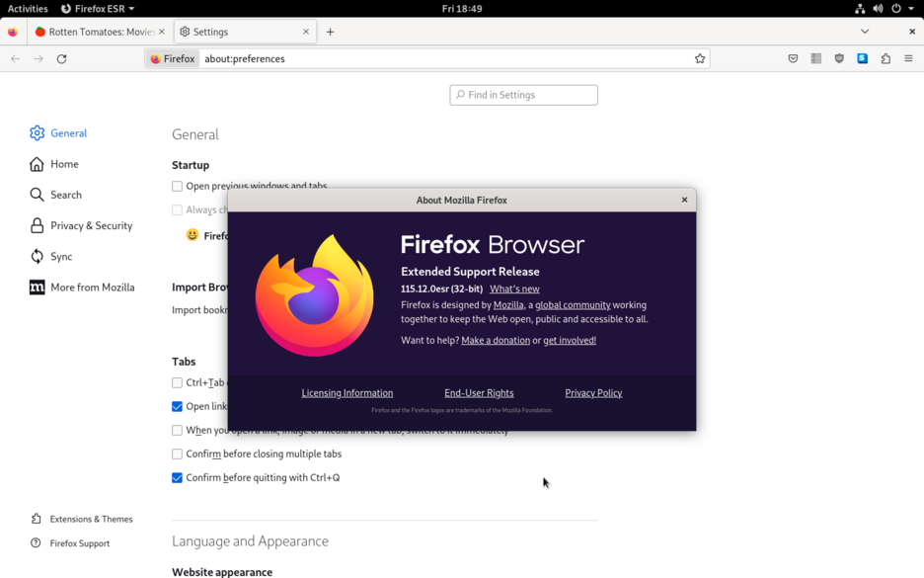Switch to the Settings tab
The width and height of the screenshot is (924, 578).
(x=245, y=32)
